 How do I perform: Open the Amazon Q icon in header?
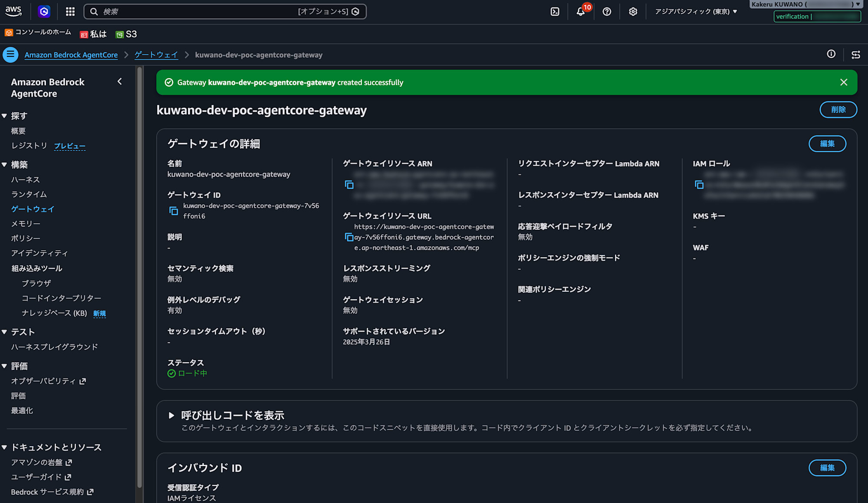(x=44, y=12)
